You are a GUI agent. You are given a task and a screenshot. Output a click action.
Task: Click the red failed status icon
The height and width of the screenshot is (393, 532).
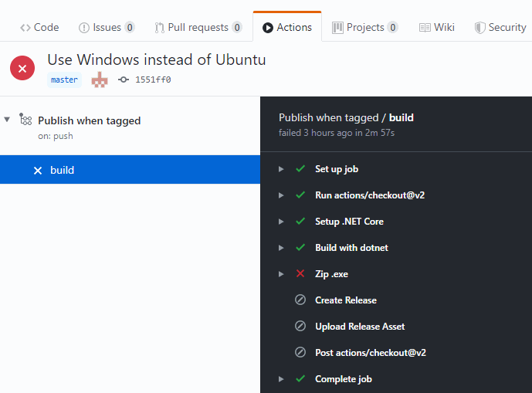pos(22,68)
